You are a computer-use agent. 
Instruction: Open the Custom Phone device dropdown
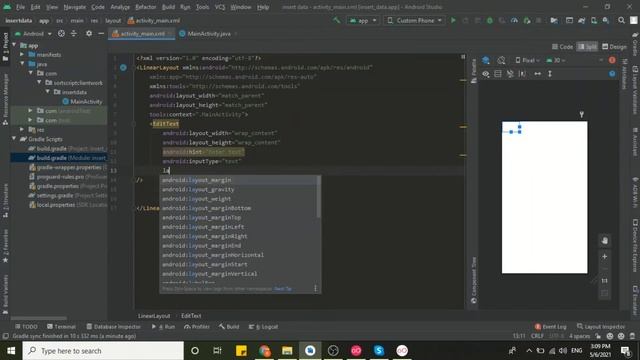pyautogui.click(x=414, y=20)
